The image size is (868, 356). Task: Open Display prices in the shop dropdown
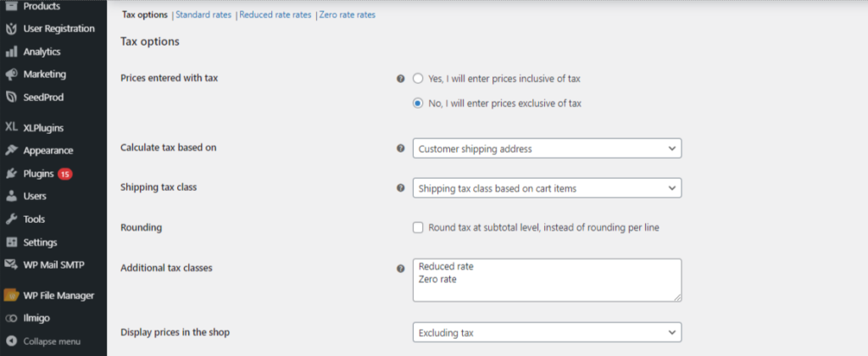pos(547,333)
